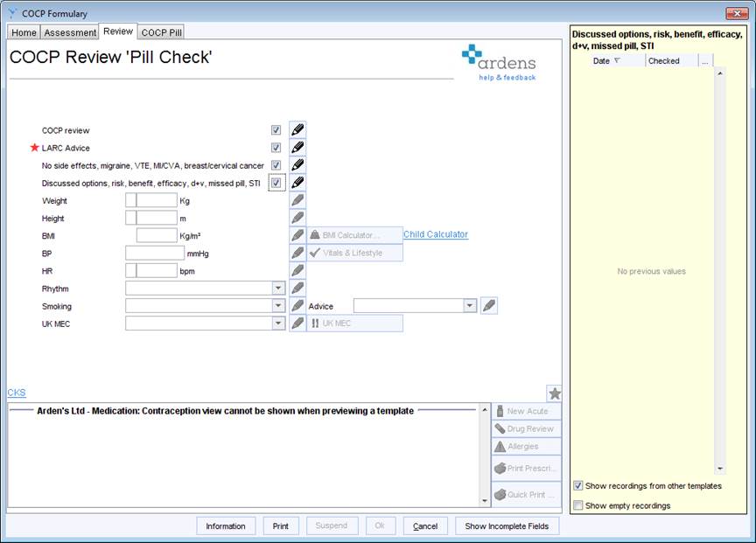Open the pencil editor beside COCP review
This screenshot has height=543, width=756.
[297, 129]
